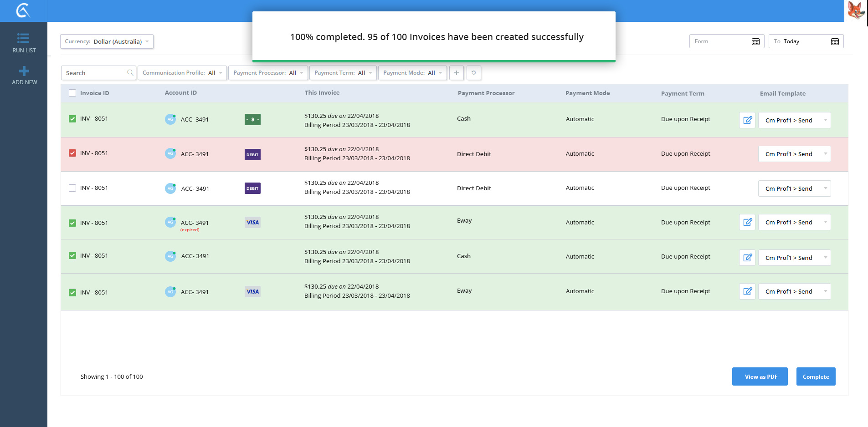Click the edit icon in the first invoice row
Viewport: 868px width, 427px height.
click(x=747, y=120)
